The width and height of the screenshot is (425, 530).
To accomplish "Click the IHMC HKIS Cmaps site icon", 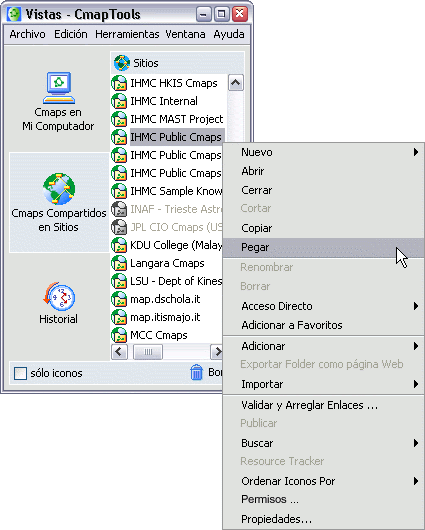I will click(119, 83).
